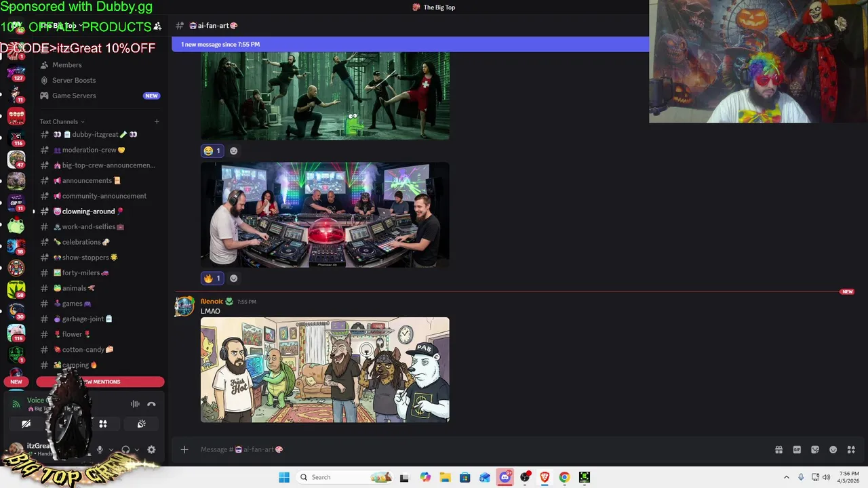The width and height of the screenshot is (868, 488).
Task: Click the NEW pill in server list
Action: (16, 382)
